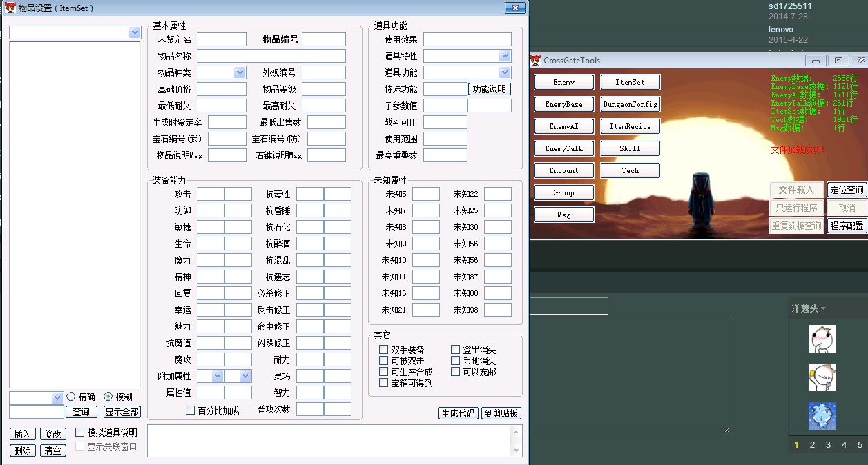Select the blue star emoticon thumbnail
Viewport: 868px width, 465px height.
822,416
